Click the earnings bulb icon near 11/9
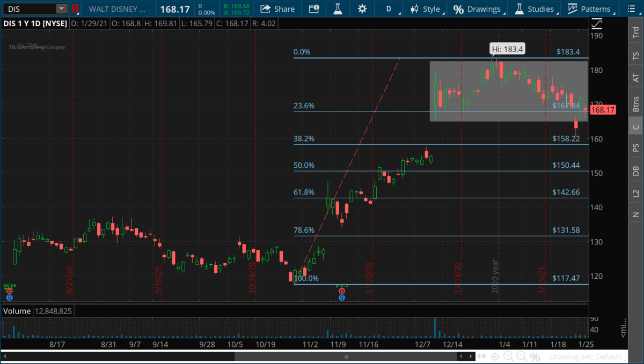644x364 pixels. pos(342,296)
